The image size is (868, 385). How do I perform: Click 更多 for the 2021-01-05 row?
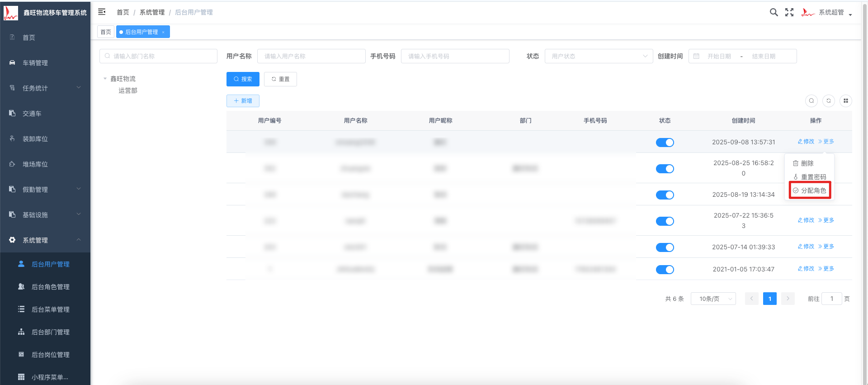tap(826, 269)
